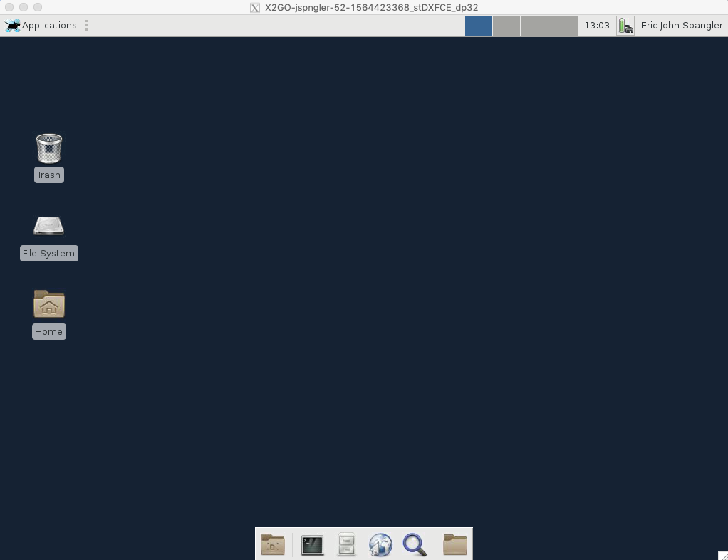Open the Trash bin
Screen dimensions: 728x560
(49, 148)
